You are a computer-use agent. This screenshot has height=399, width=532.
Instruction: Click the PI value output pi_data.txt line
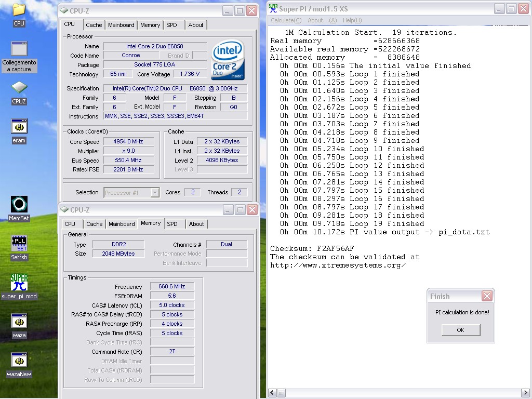[x=384, y=232]
